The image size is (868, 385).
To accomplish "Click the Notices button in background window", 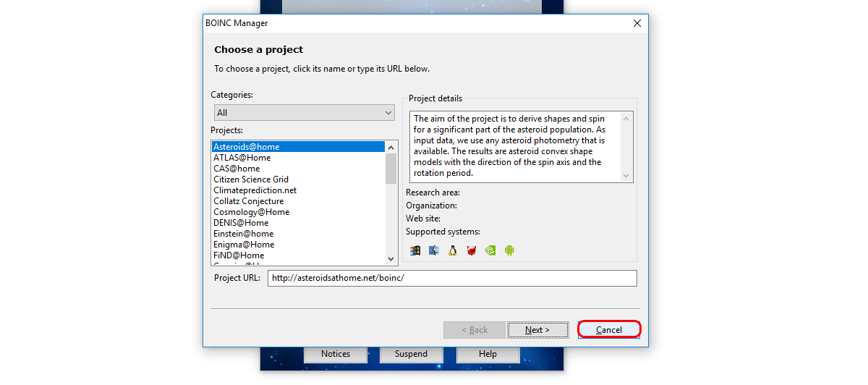I will click(x=336, y=354).
